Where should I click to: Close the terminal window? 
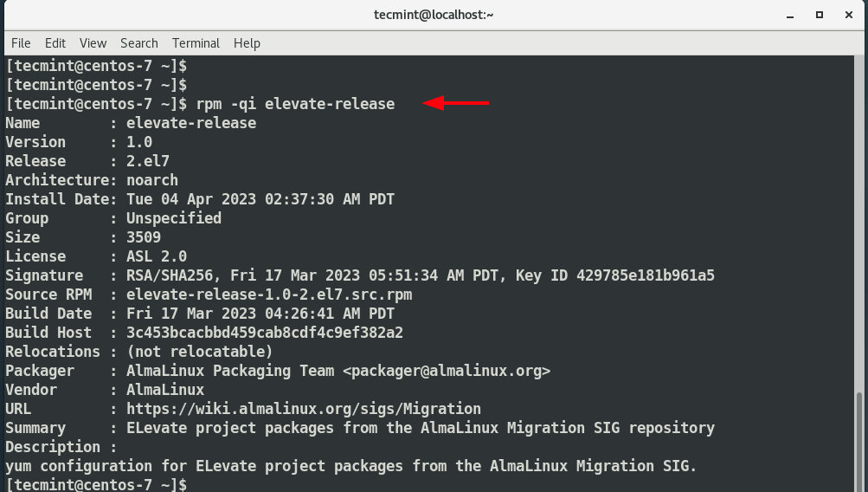coord(849,15)
